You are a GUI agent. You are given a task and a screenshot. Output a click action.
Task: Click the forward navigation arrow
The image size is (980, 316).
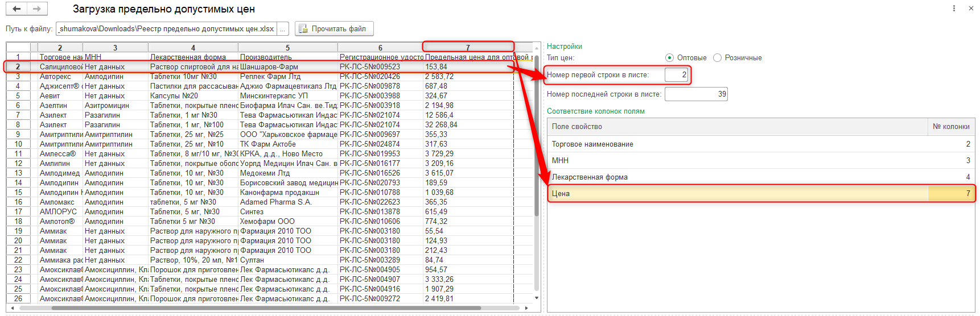pyautogui.click(x=37, y=9)
